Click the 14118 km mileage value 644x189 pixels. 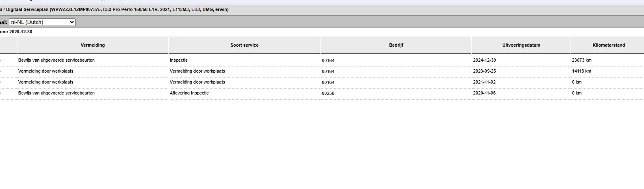click(581, 71)
